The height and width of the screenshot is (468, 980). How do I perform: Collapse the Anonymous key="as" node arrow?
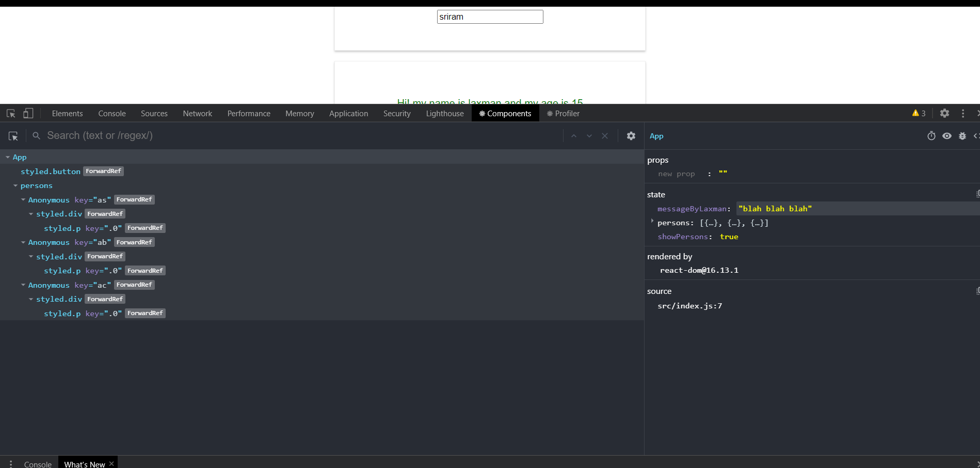(23, 200)
